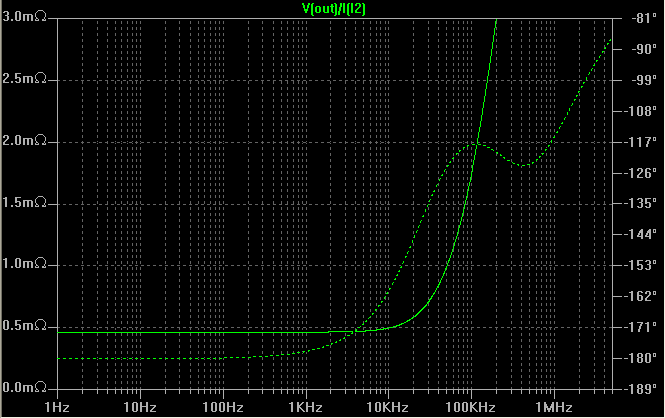
Task: Click the dotted phase curve's dip between 100KHz and 1MHz
Action: (x=523, y=165)
